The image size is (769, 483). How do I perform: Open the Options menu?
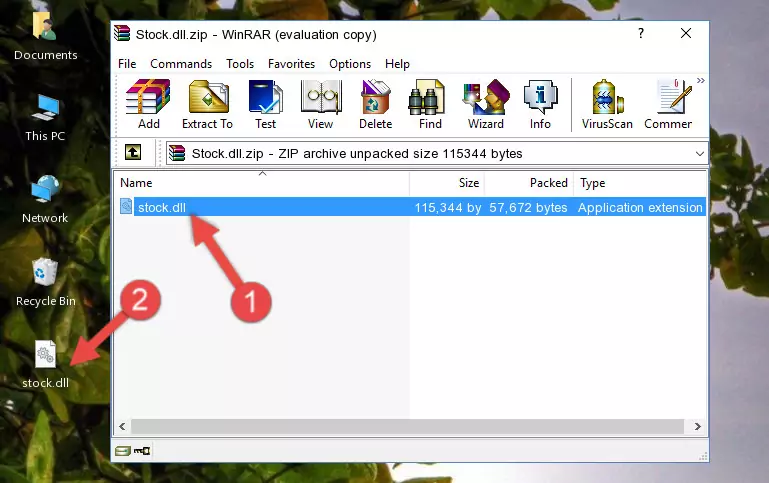click(350, 64)
